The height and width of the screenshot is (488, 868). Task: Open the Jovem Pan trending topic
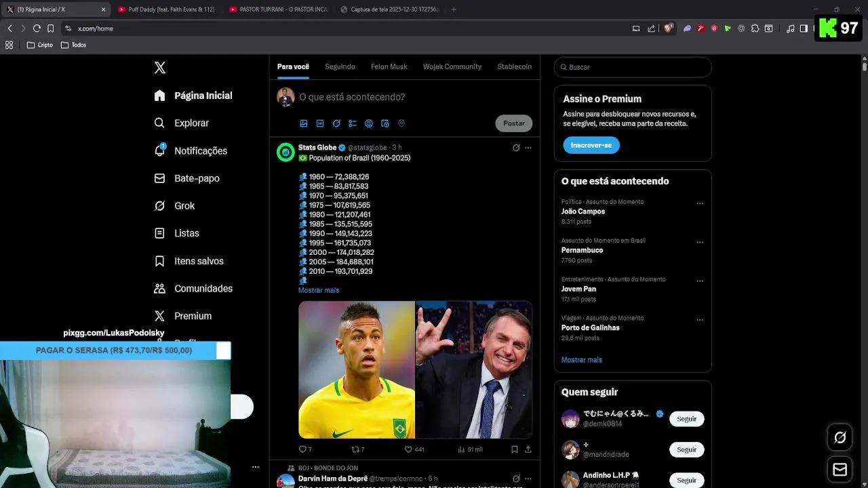point(579,289)
